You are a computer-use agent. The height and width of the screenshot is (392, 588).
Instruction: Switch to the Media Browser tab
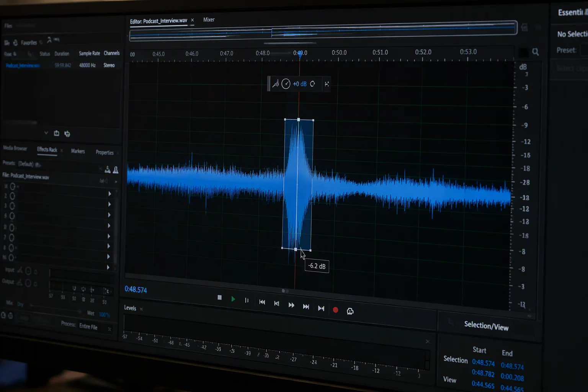tap(15, 148)
